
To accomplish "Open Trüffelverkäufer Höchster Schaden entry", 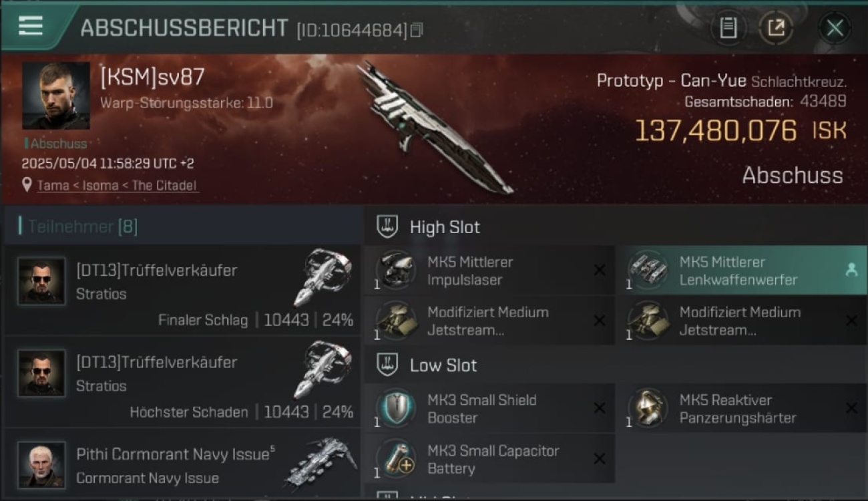I will click(x=182, y=381).
